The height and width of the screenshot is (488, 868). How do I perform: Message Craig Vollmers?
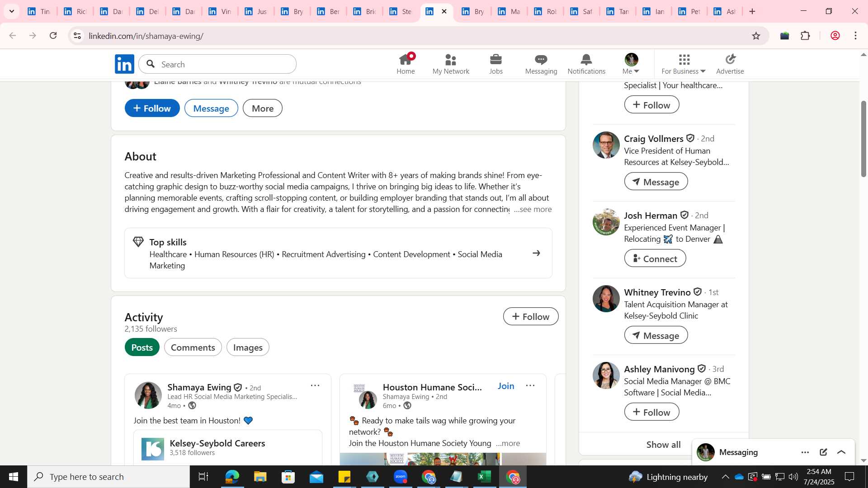pos(656,181)
